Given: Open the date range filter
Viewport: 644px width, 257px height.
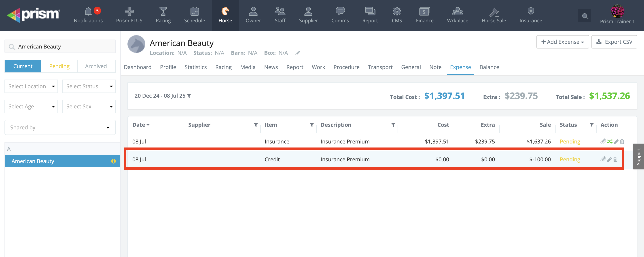Looking at the screenshot, I should coord(163,96).
